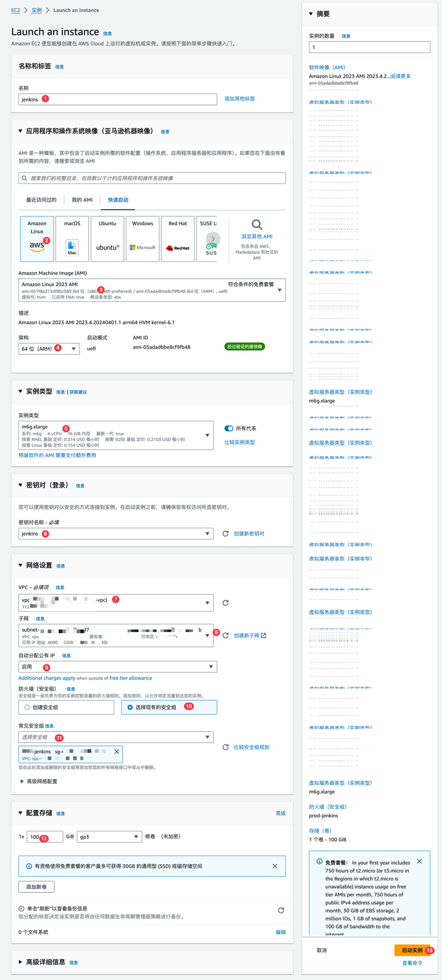Click the advanced link in storage section

[281, 814]
